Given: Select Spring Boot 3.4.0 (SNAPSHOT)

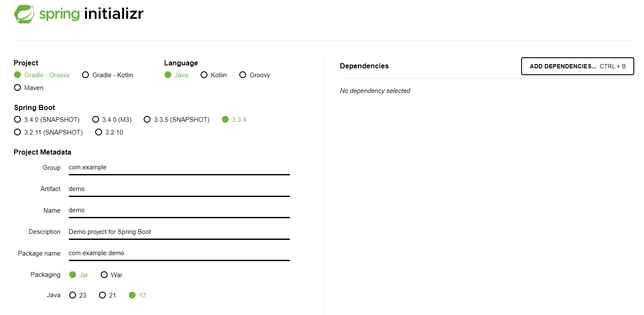Looking at the screenshot, I should 47,120.
